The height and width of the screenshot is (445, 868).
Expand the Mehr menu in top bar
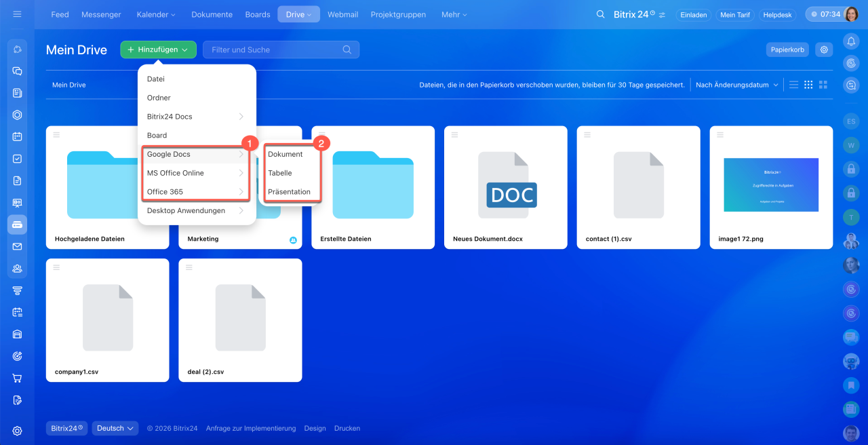click(x=454, y=14)
